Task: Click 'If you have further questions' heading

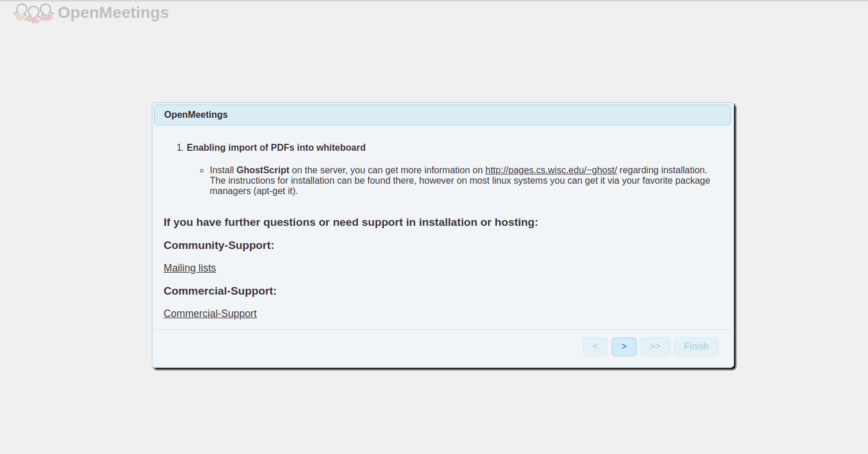Action: (351, 222)
